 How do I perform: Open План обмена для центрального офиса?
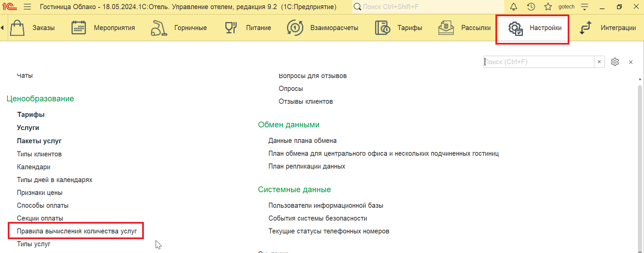coord(383,153)
